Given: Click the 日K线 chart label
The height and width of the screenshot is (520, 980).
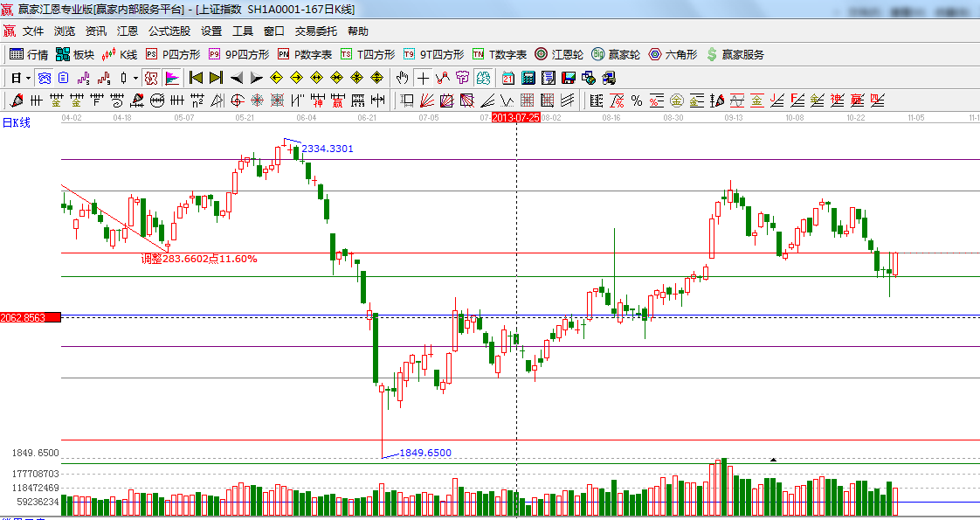Looking at the screenshot, I should click(x=16, y=122).
